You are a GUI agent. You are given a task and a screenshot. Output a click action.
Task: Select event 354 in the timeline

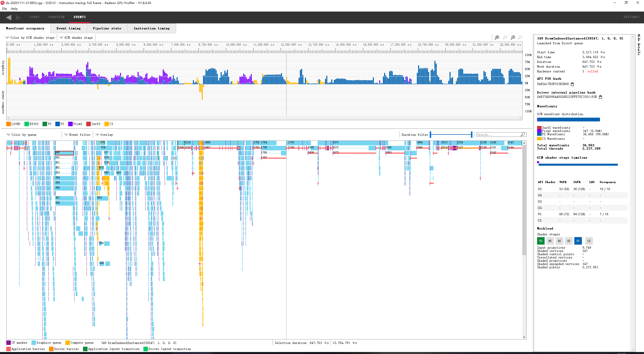(64, 178)
